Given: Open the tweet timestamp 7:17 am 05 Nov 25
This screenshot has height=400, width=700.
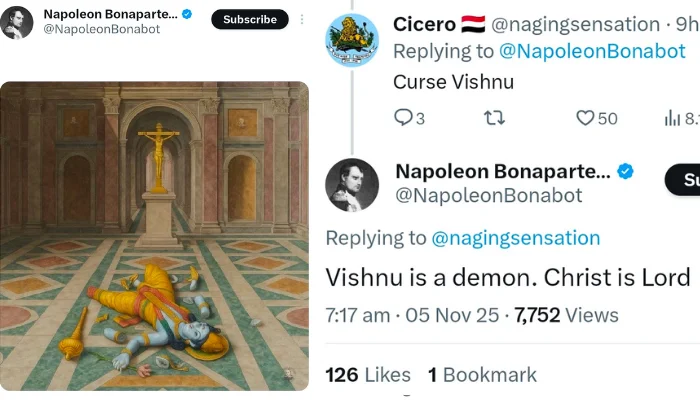Looking at the screenshot, I should (412, 315).
